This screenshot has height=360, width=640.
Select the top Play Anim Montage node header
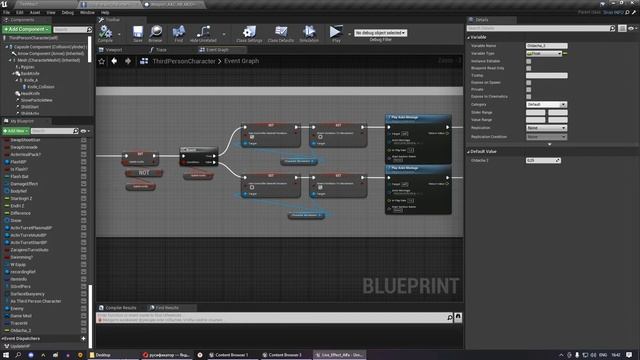418,118
